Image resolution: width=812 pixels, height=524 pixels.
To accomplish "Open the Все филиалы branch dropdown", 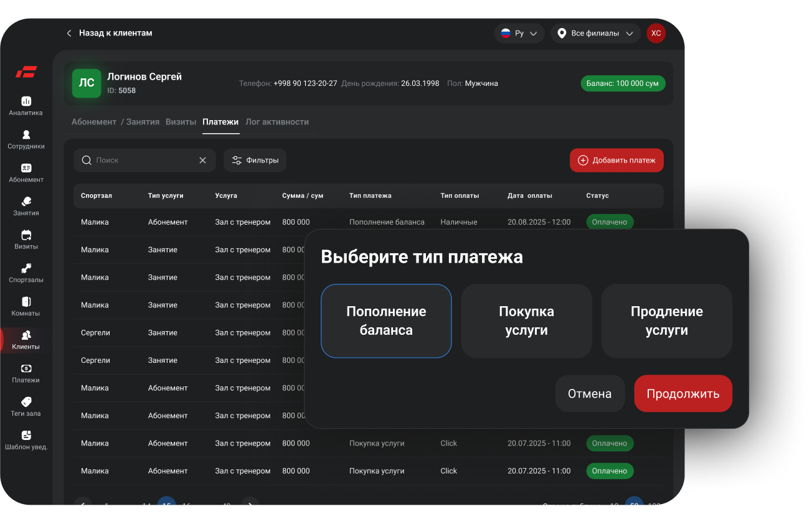I will 595,34.
